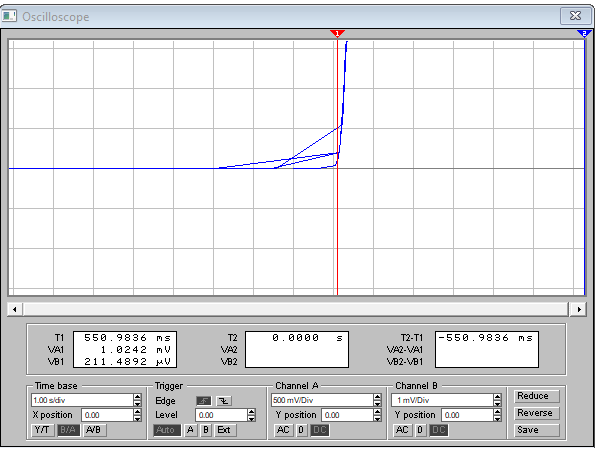
Task: Click the X position value field
Action: click(x=108, y=415)
